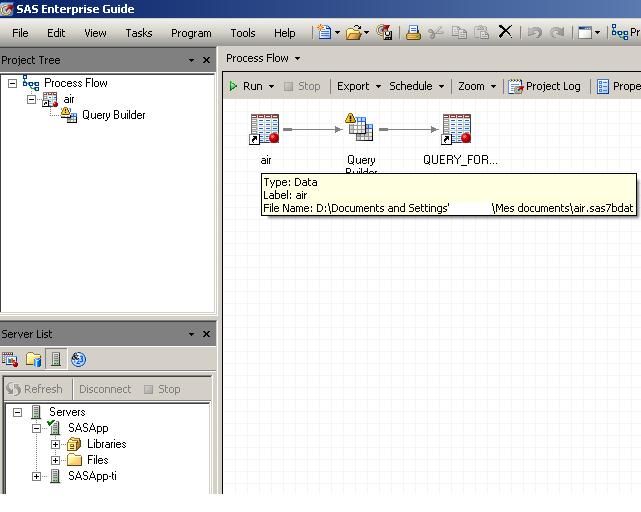Viewport: 641px width, 512px height.
Task: Close the Server List panel
Action: (x=206, y=334)
